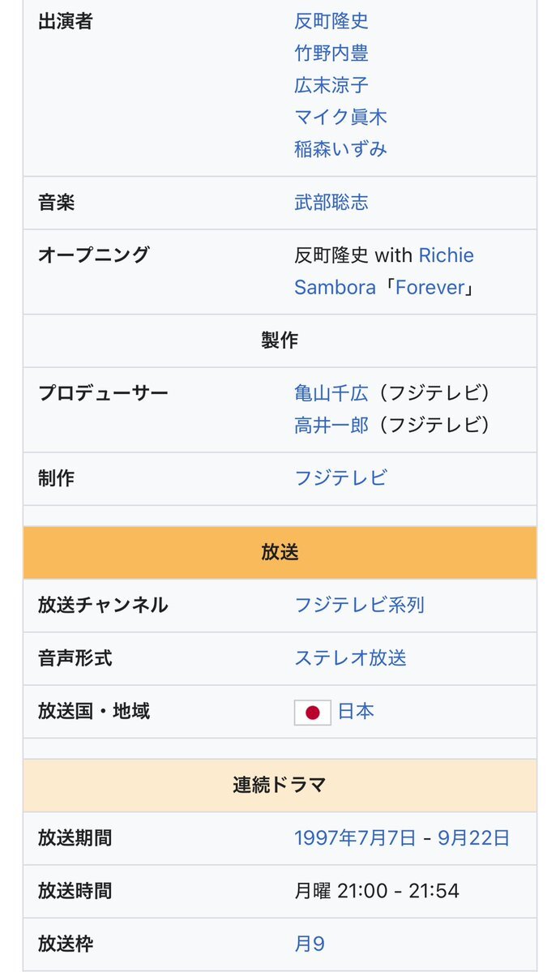Open the 高井一郎 producer link
Image resolution: width=560 pixels, height=972 pixels.
(331, 426)
